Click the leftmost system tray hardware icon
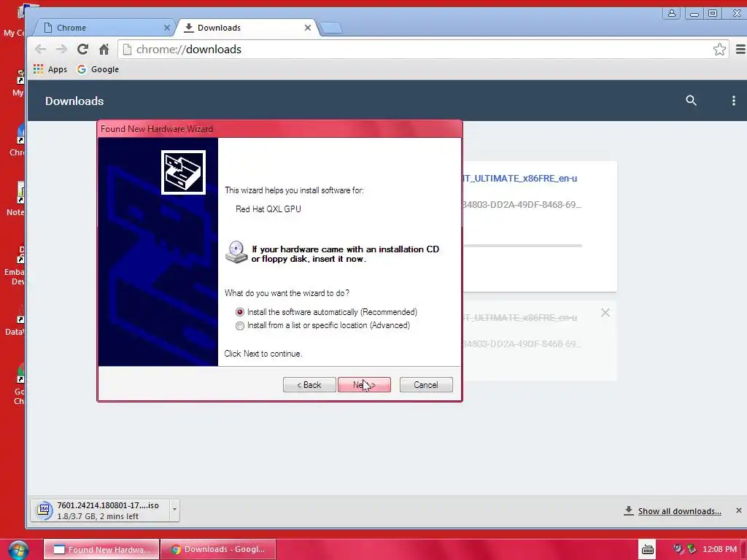The width and height of the screenshot is (747, 560). (x=678, y=550)
